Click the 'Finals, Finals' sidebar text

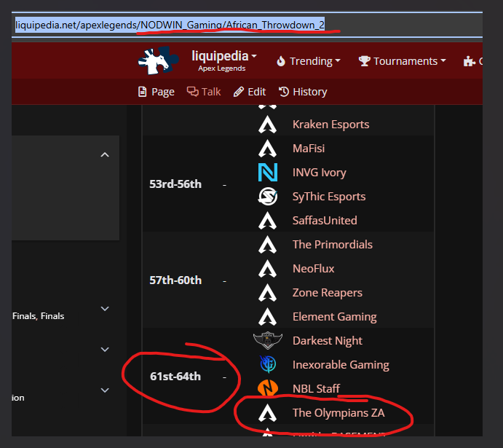click(38, 316)
